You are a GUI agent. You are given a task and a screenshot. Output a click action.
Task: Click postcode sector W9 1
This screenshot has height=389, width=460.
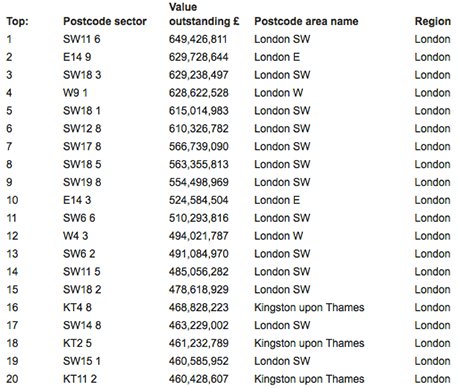(75, 93)
